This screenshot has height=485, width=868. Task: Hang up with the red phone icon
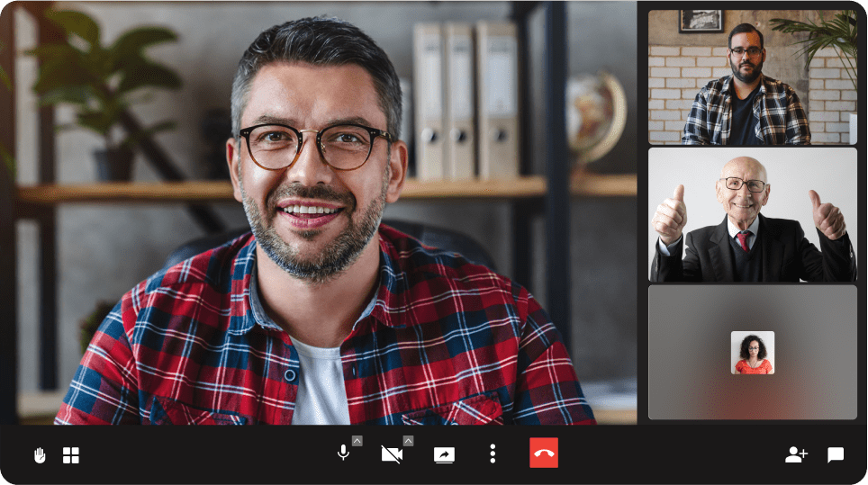tap(544, 454)
